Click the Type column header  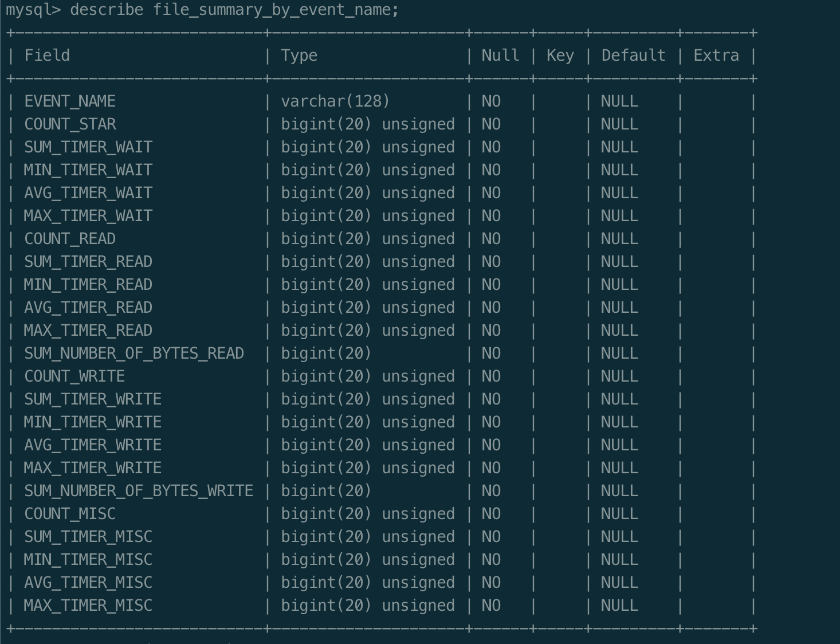[x=299, y=56]
